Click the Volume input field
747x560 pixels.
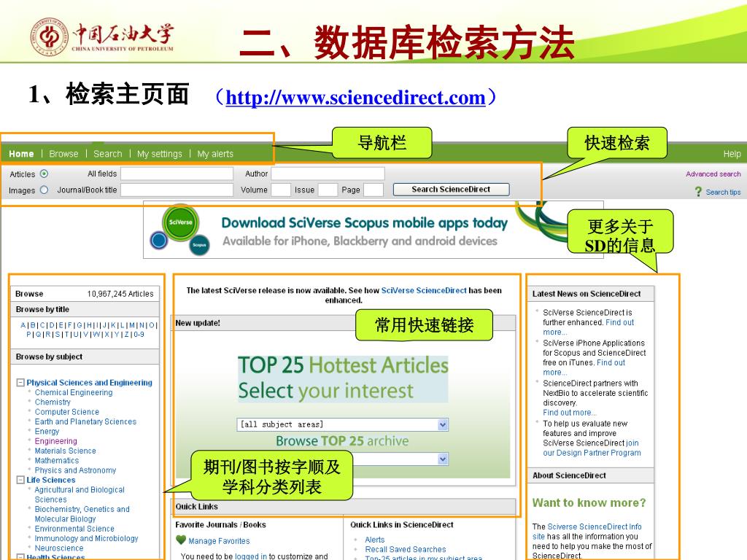coord(281,190)
